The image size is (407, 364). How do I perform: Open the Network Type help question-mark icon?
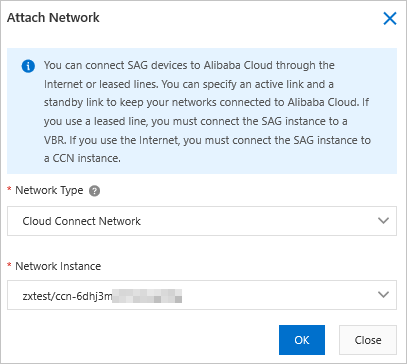[95, 191]
